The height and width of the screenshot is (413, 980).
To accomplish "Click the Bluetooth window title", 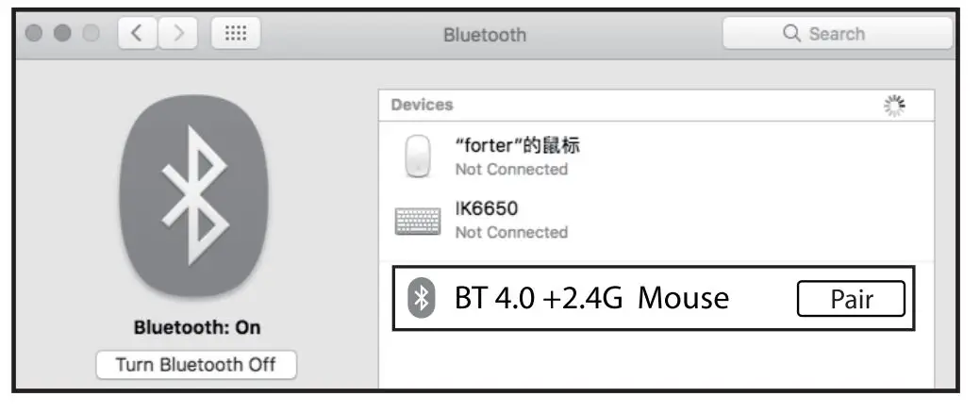I will 485,35.
